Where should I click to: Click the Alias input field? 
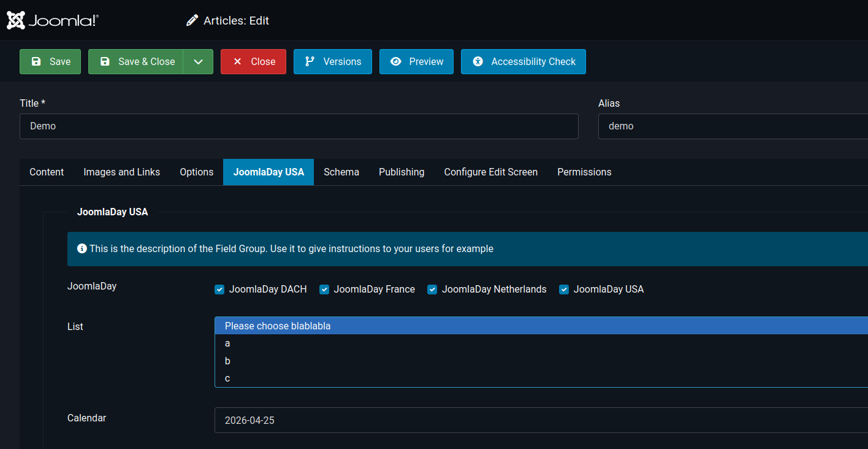733,126
